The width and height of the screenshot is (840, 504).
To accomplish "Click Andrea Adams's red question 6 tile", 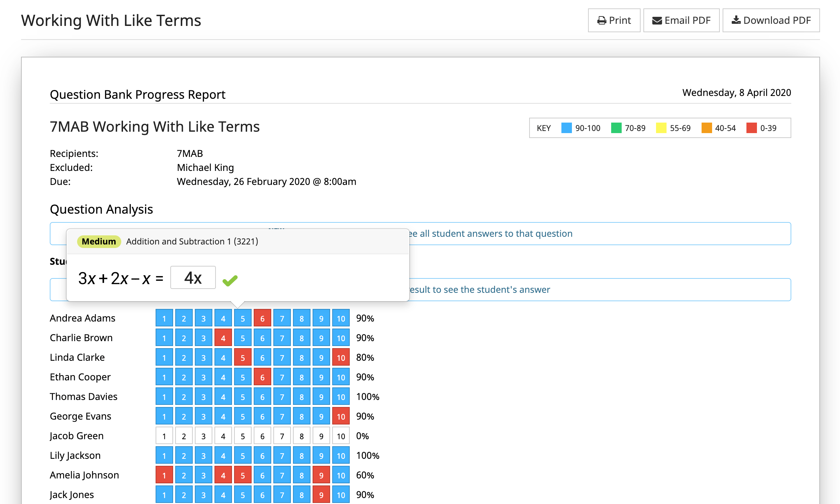I will coord(262,318).
